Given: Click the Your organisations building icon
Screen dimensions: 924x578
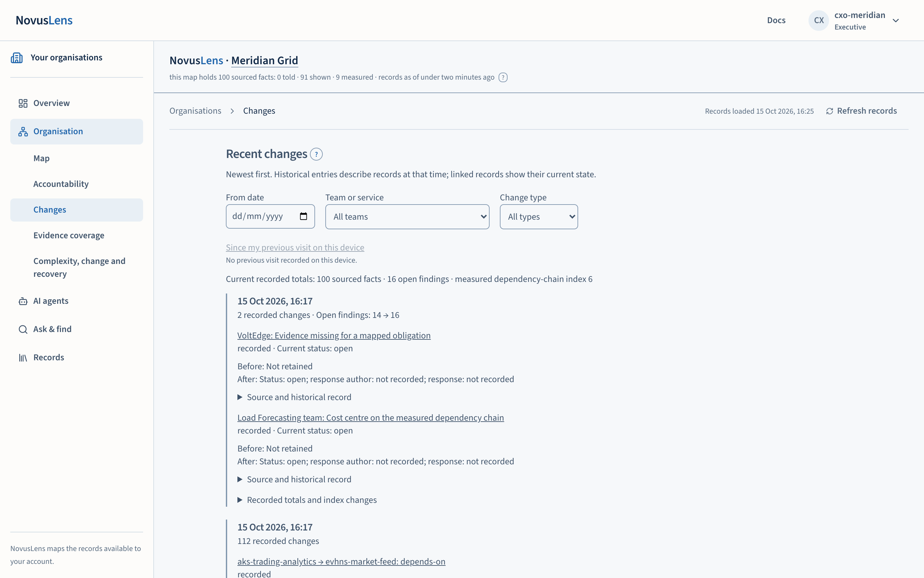Looking at the screenshot, I should point(16,58).
